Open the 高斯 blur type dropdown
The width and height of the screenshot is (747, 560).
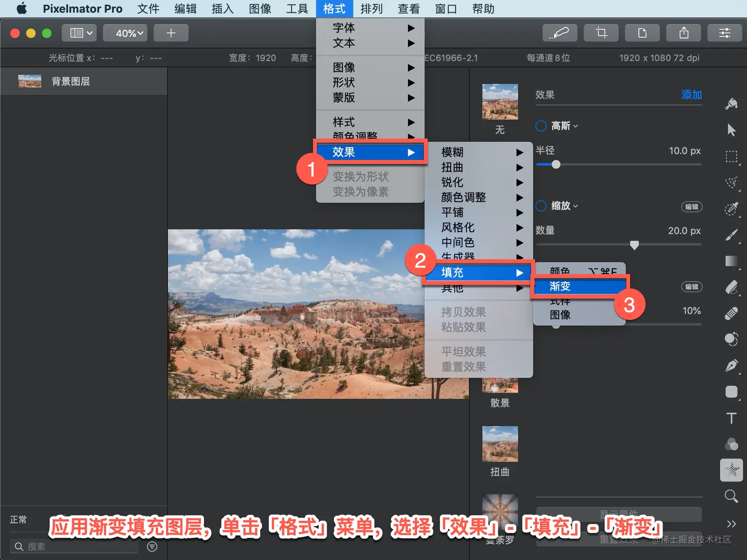(565, 126)
